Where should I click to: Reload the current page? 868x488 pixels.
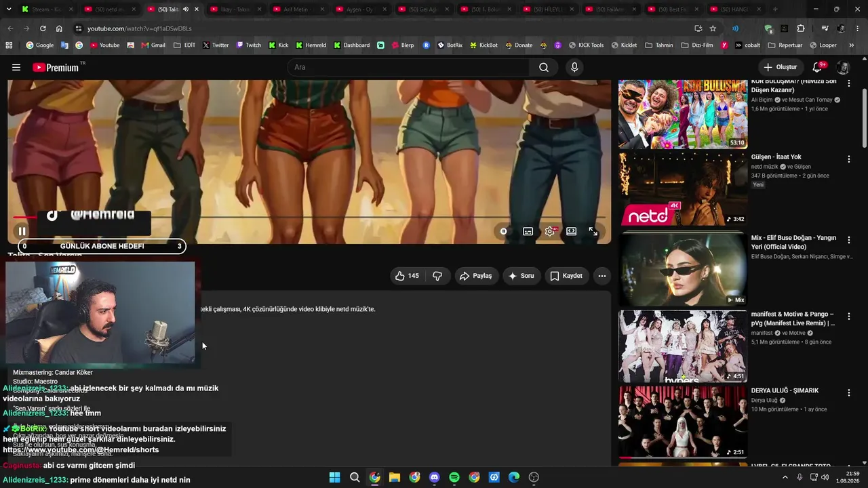coord(43,28)
